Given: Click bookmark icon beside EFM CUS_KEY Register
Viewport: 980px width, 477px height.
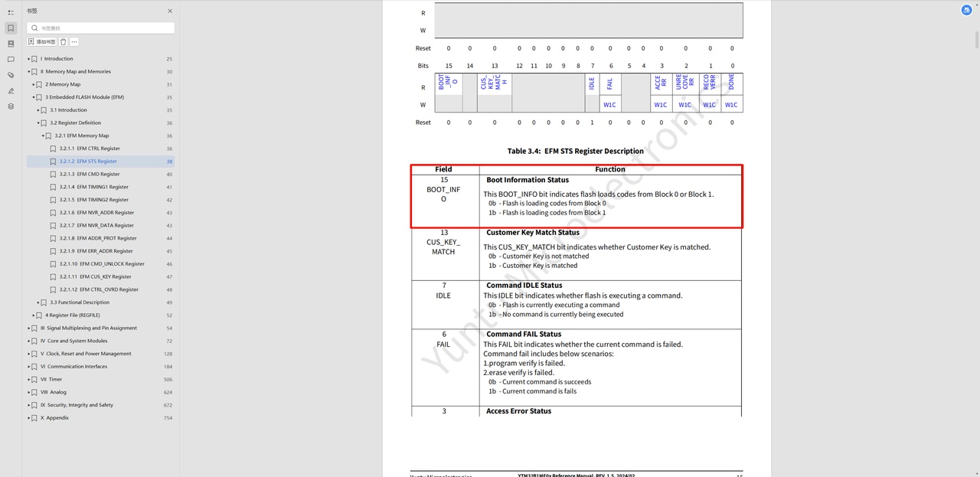Looking at the screenshot, I should pos(54,276).
